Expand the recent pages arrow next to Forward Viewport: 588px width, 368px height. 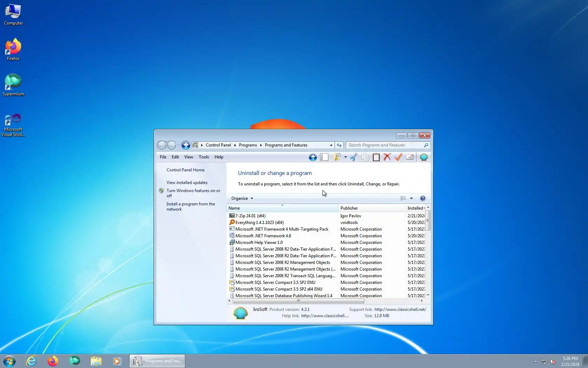(178, 145)
